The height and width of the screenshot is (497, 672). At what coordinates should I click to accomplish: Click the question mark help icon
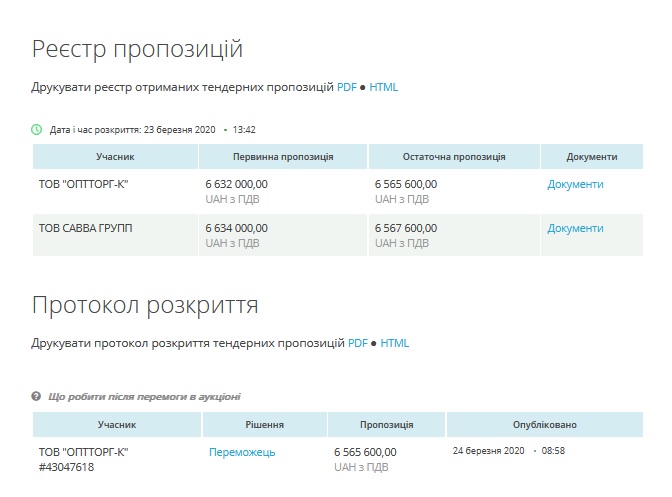[36, 396]
